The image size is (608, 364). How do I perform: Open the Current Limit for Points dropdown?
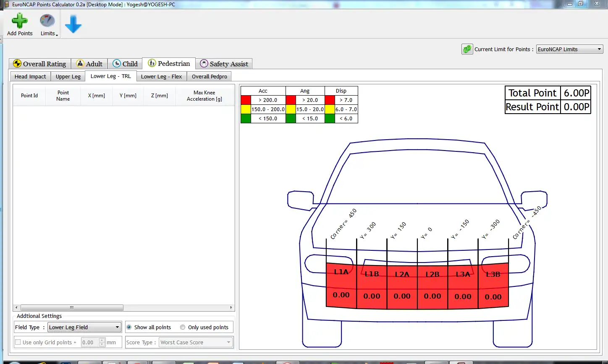570,49
